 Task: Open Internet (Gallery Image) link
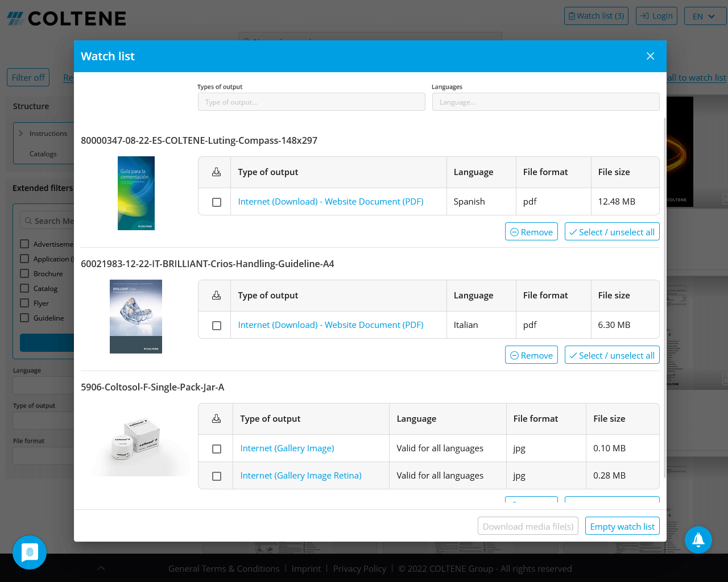click(x=287, y=448)
